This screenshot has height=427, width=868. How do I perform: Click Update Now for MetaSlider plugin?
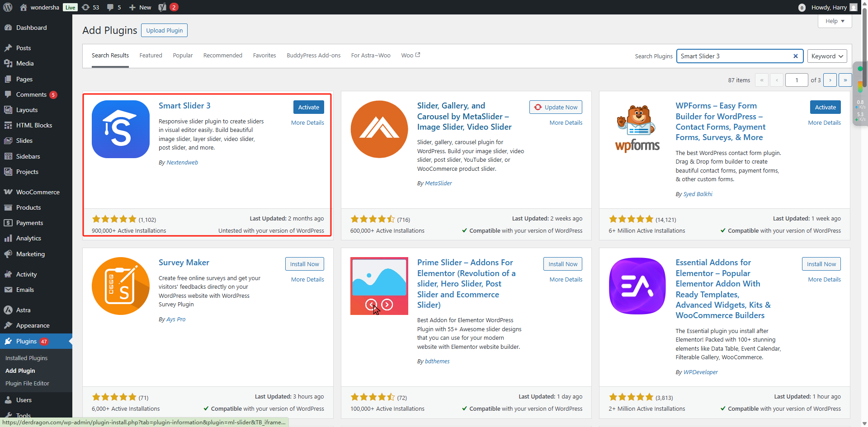tap(556, 107)
